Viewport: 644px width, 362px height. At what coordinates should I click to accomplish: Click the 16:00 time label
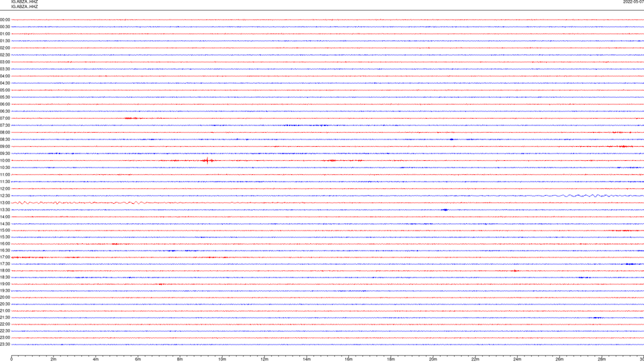[x=5, y=244]
